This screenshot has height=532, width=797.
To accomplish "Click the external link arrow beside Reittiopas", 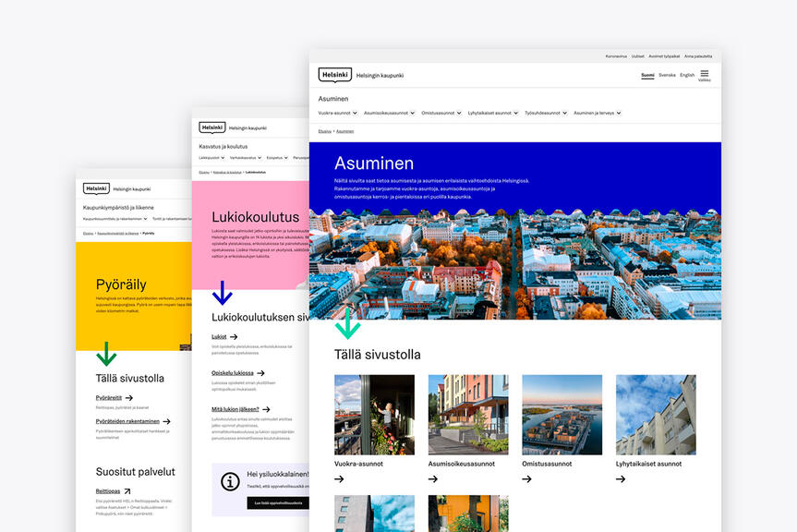I will (127, 491).
